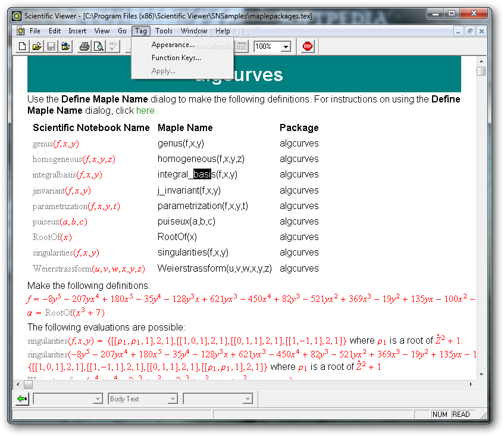Click 'The following evaluations are possible:' text
The width and height of the screenshot is (504, 436).
[106, 328]
